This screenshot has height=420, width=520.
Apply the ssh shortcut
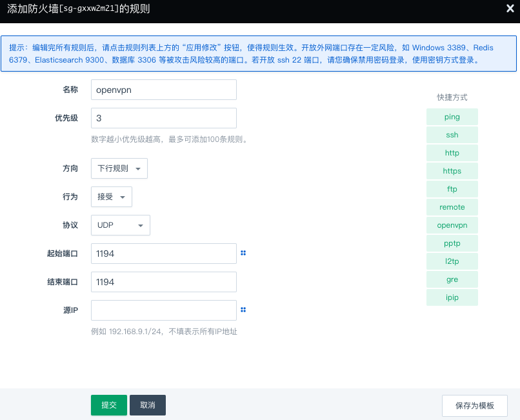tap(452, 135)
